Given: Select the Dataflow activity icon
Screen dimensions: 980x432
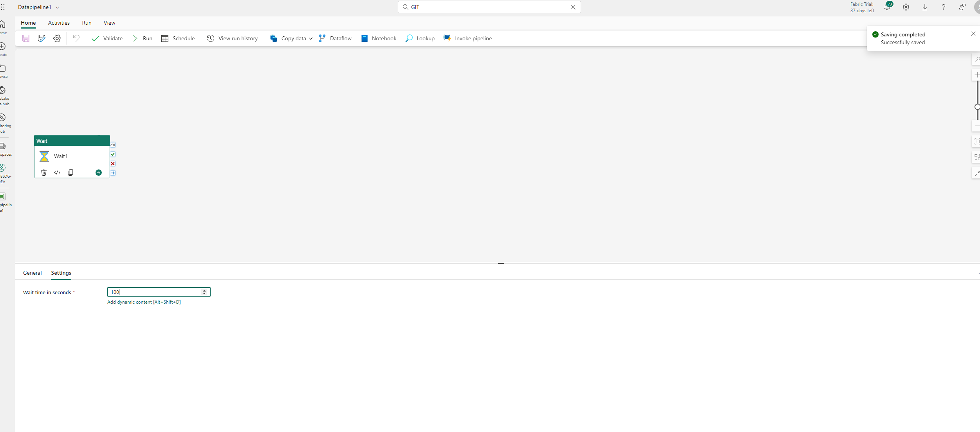Looking at the screenshot, I should 321,38.
